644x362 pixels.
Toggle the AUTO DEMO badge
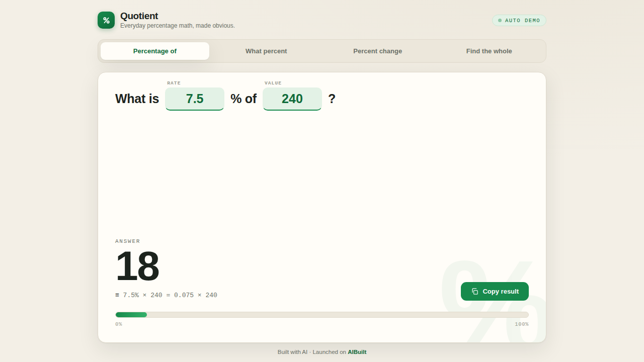[519, 21]
